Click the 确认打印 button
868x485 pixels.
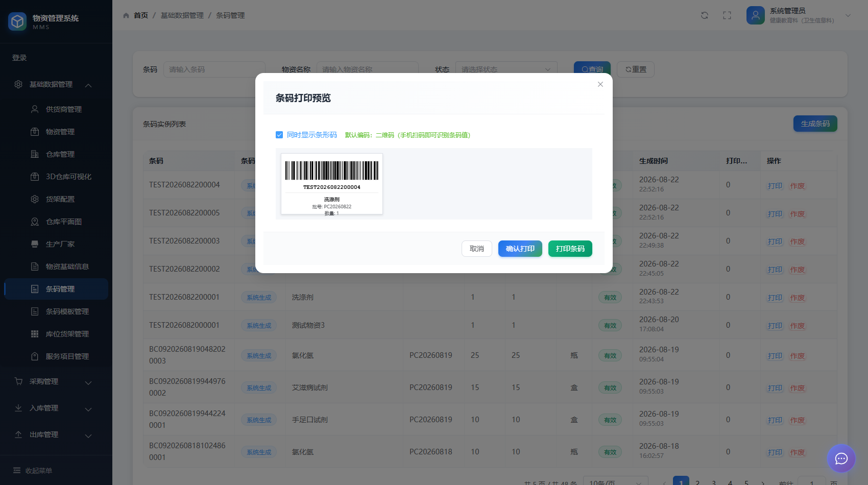point(520,249)
